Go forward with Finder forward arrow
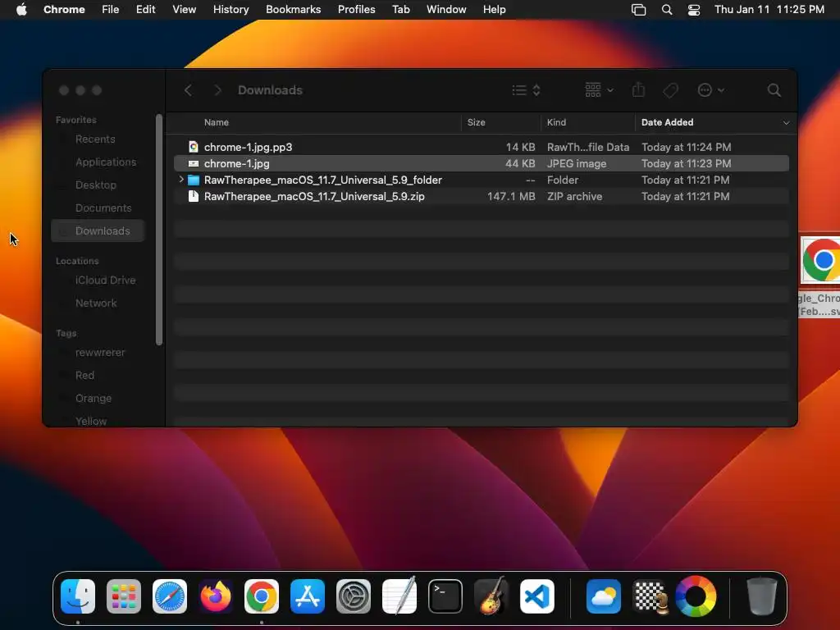This screenshot has width=840, height=630. (x=217, y=90)
